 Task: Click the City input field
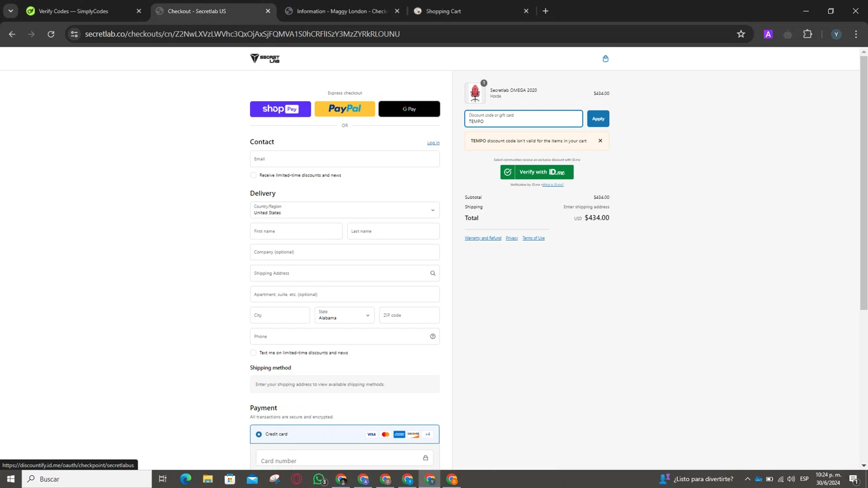(x=280, y=315)
